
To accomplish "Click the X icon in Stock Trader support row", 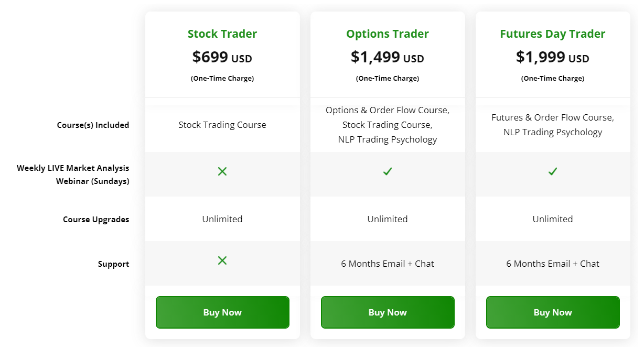I will pos(222,260).
